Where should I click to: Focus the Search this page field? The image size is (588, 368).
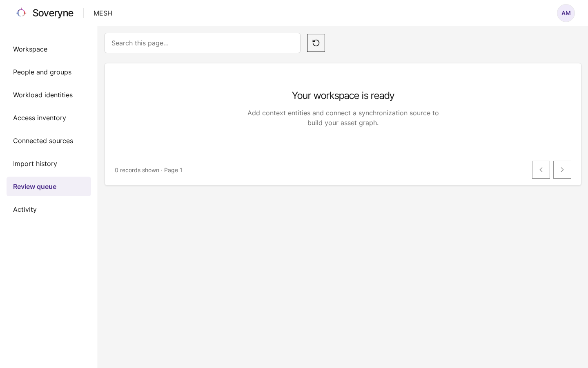[203, 43]
